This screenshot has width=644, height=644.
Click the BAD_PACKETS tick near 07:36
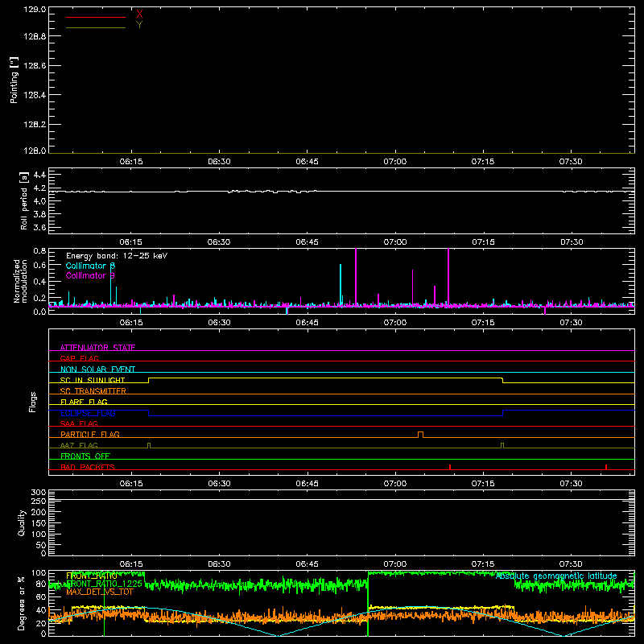[606, 467]
